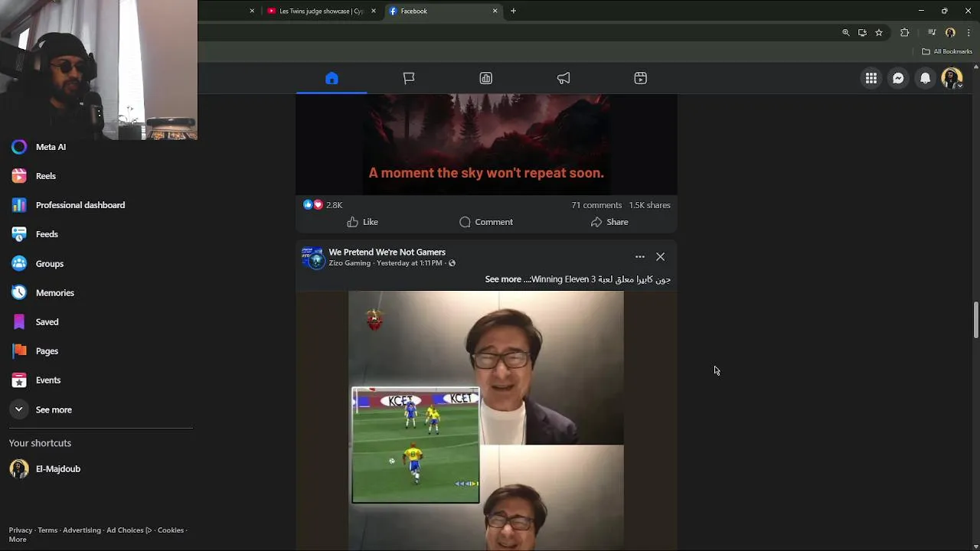Viewport: 980px width, 551px height.
Task: Open the Chrome profile avatar
Action: pos(950,32)
